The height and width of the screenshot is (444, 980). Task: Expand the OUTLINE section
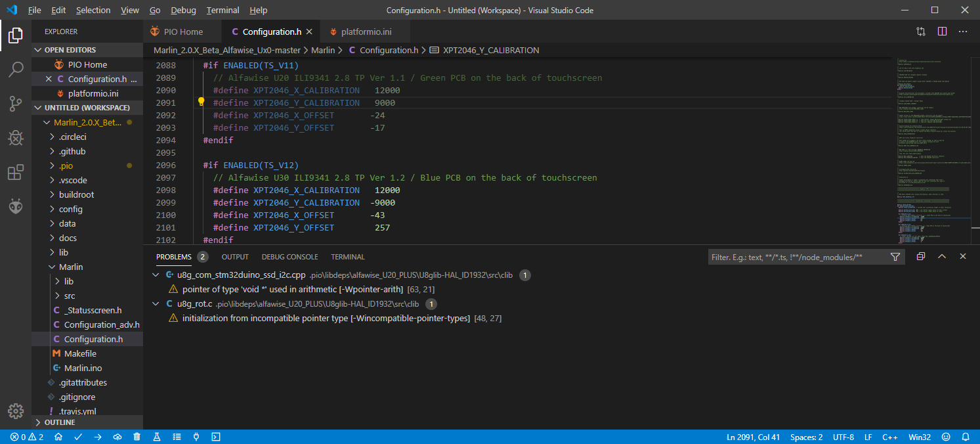click(x=60, y=422)
